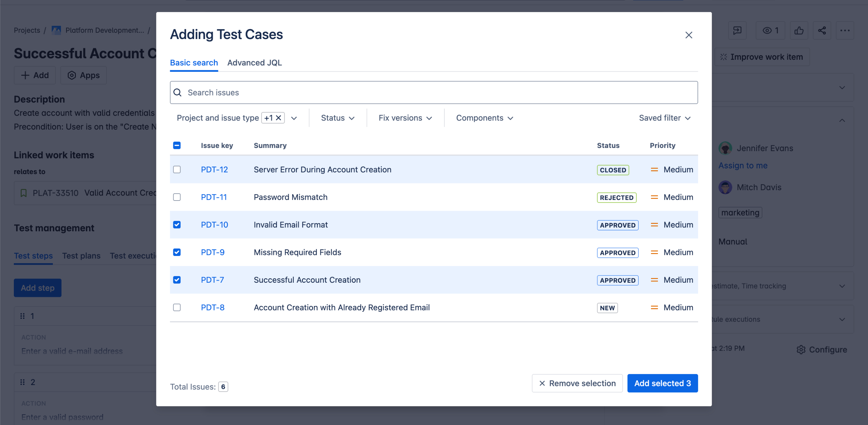Open the PDT-11 issue link
Image resolution: width=868 pixels, height=425 pixels.
(x=214, y=197)
